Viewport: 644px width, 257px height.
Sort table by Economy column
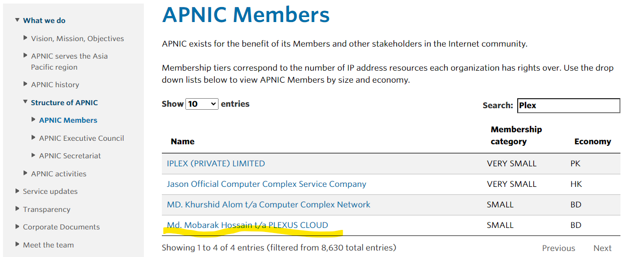[592, 141]
